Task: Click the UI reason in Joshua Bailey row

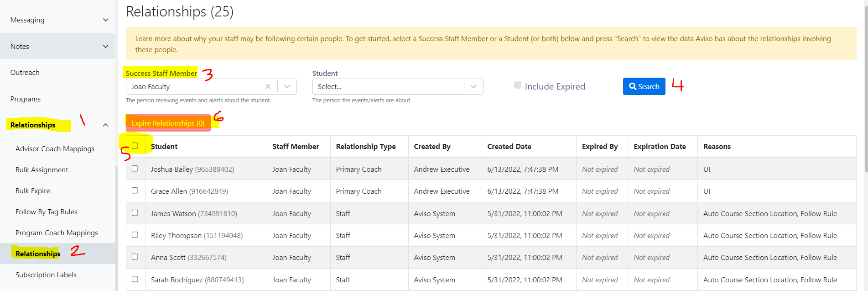Action: [x=707, y=169]
